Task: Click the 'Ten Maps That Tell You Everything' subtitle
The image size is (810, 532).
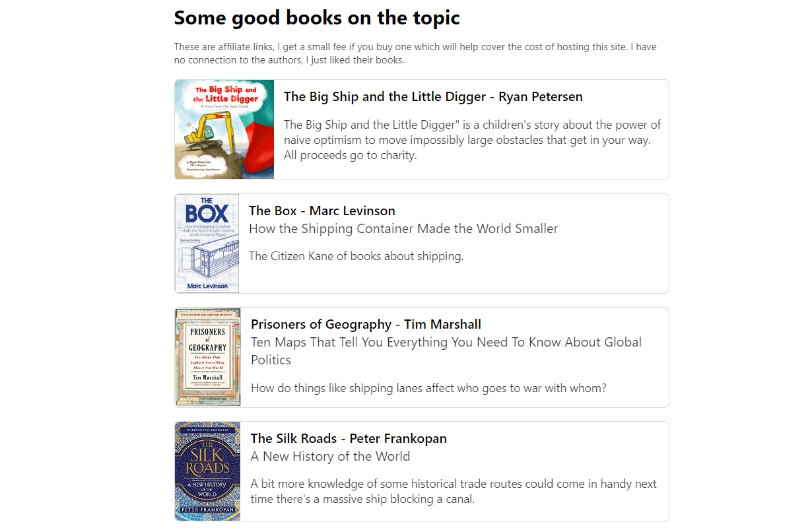Action: tap(446, 343)
